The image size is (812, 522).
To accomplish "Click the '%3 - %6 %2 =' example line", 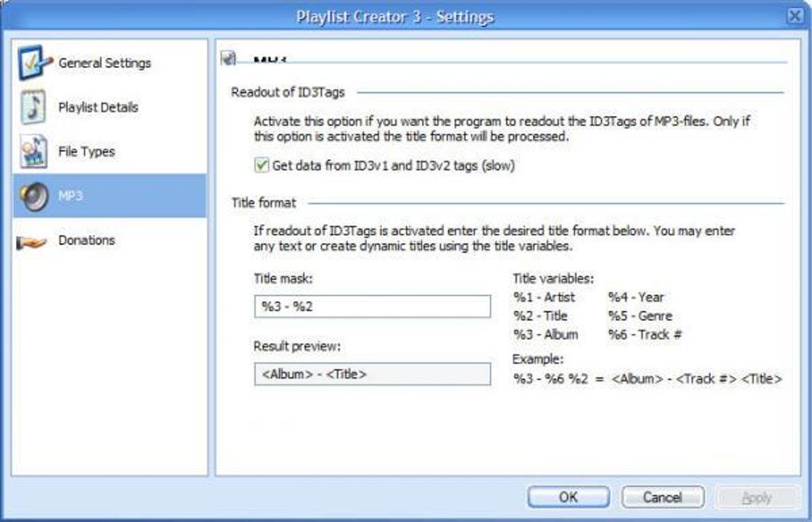I will tap(647, 379).
